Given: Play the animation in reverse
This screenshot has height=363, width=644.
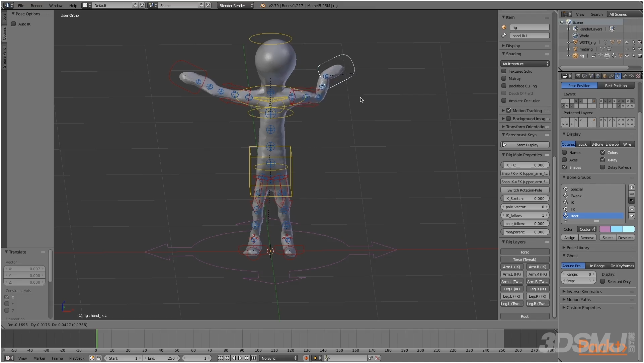Looking at the screenshot, I should pyautogui.click(x=234, y=358).
